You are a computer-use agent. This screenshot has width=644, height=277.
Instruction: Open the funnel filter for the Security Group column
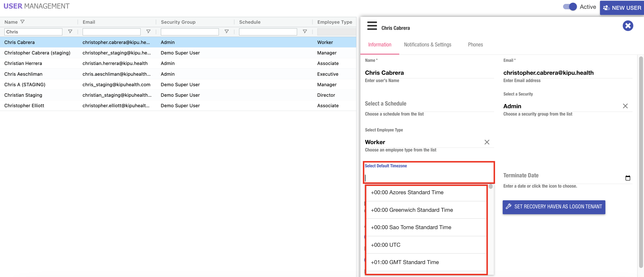pos(226,32)
